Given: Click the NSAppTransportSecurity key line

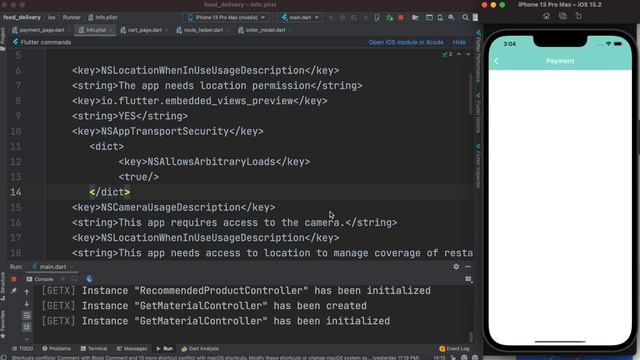Looking at the screenshot, I should pos(168,131).
